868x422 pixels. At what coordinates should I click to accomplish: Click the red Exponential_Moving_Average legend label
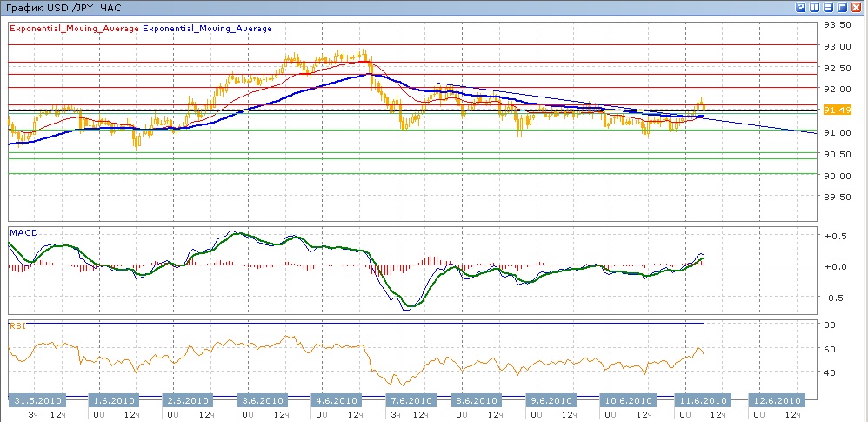coord(74,28)
